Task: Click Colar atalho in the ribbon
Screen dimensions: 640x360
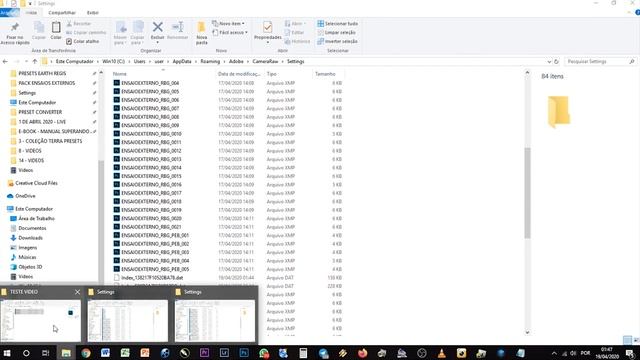Action: [82, 41]
